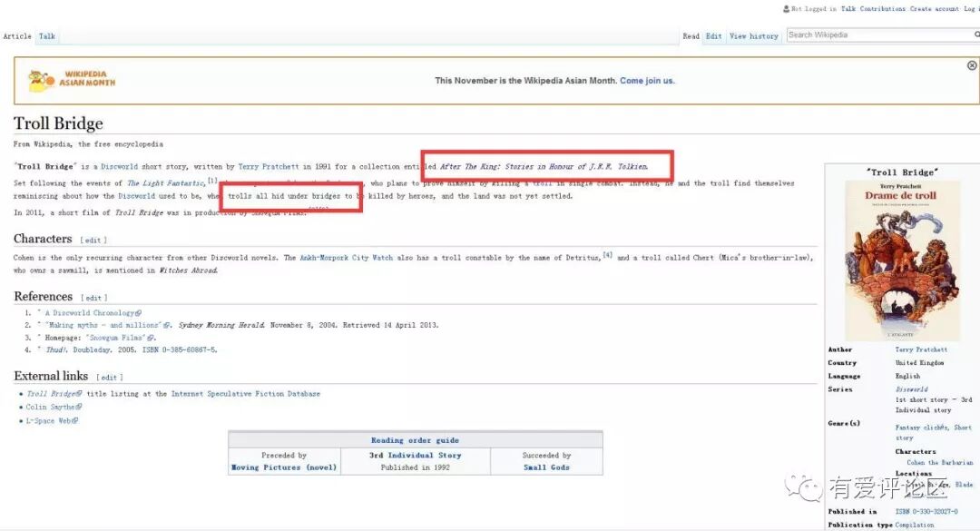
Task: Open A Discworld Chronology reference
Action: coord(93,313)
